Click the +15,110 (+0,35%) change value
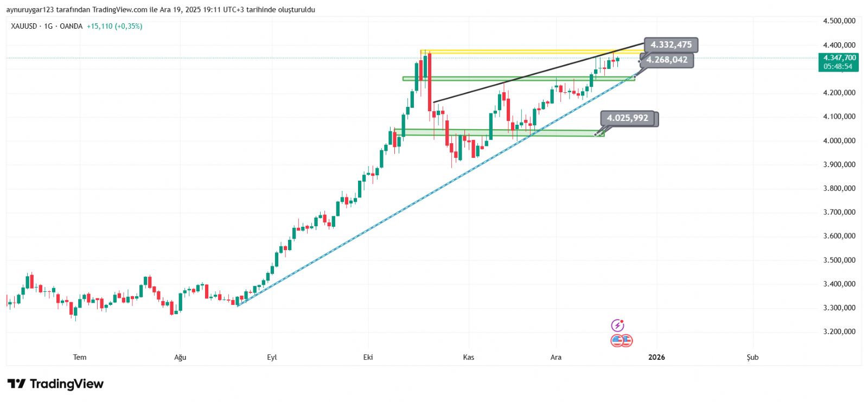The height and width of the screenshot is (402, 868). (x=114, y=26)
